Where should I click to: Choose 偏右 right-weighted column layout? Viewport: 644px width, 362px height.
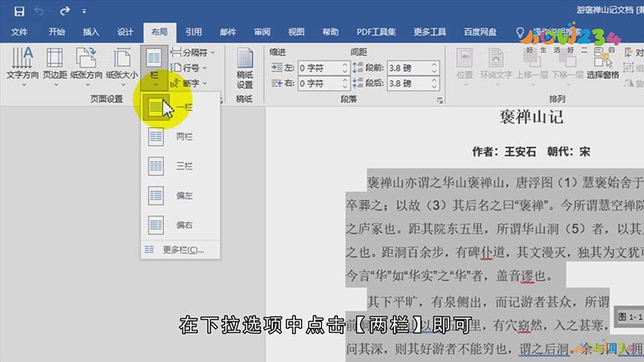point(180,225)
